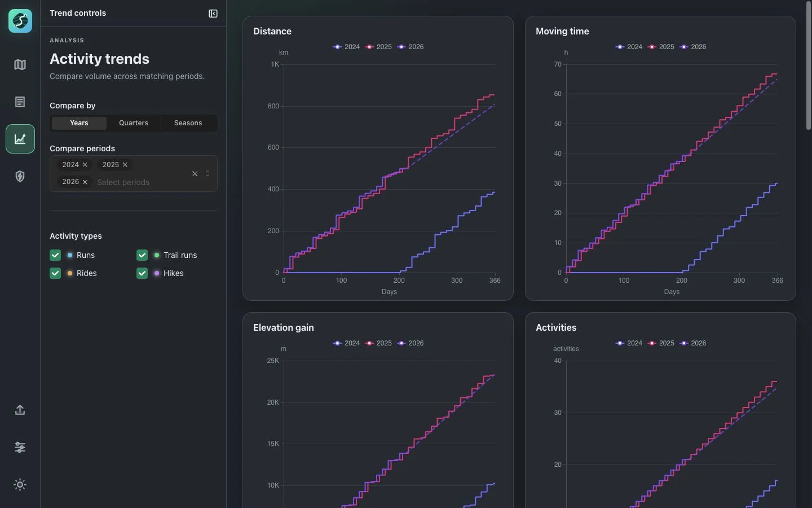Image resolution: width=812 pixels, height=508 pixels.
Task: Click the Trend controls panel title
Action: point(78,13)
